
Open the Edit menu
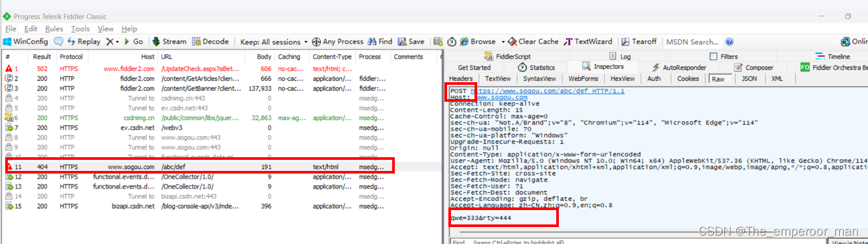pos(31,29)
